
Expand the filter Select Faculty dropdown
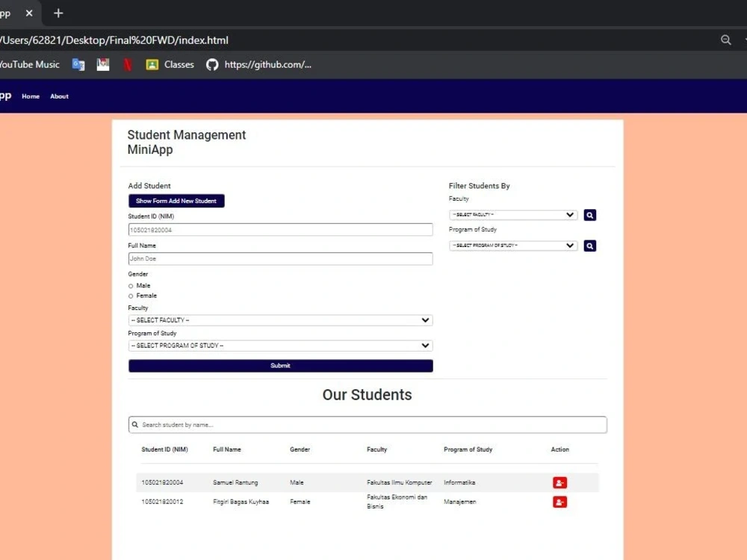pos(513,215)
